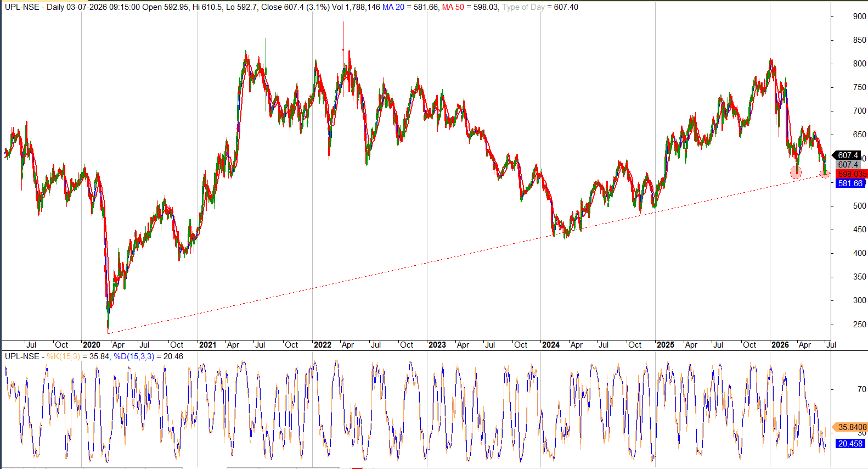Click the 2020 year label on time axis
Viewport: 868px width, 469px height.
tap(92, 345)
